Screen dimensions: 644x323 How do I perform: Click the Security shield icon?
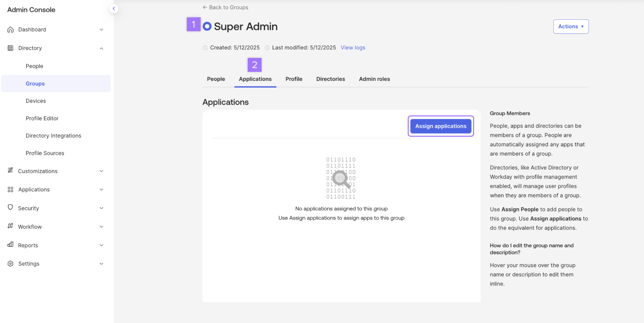click(10, 208)
